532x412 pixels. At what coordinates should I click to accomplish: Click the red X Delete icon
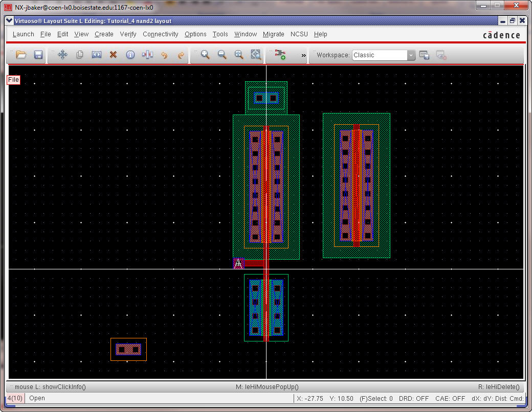pyautogui.click(x=114, y=55)
